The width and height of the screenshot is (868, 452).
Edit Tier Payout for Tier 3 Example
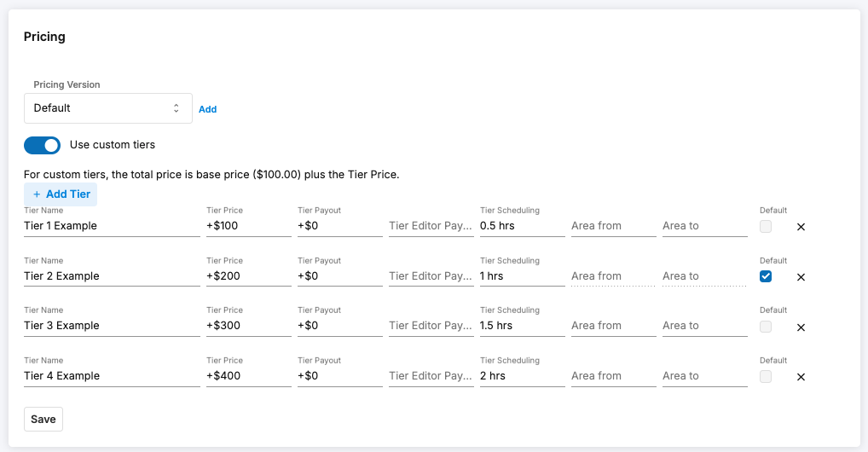point(340,326)
